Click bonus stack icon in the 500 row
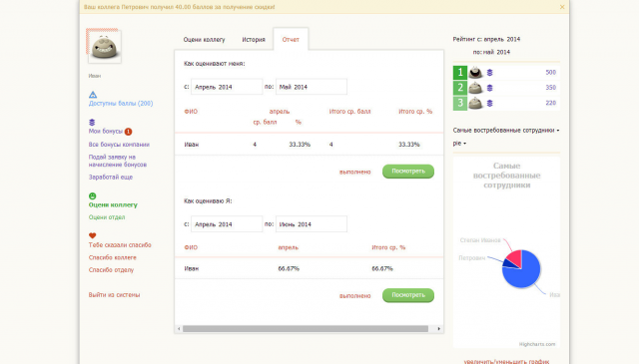 point(490,73)
